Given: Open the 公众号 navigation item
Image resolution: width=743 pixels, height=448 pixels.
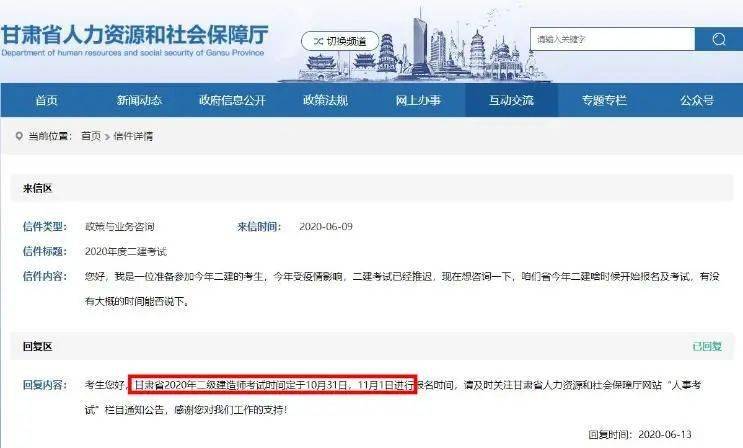Looking at the screenshot, I should click(697, 100).
